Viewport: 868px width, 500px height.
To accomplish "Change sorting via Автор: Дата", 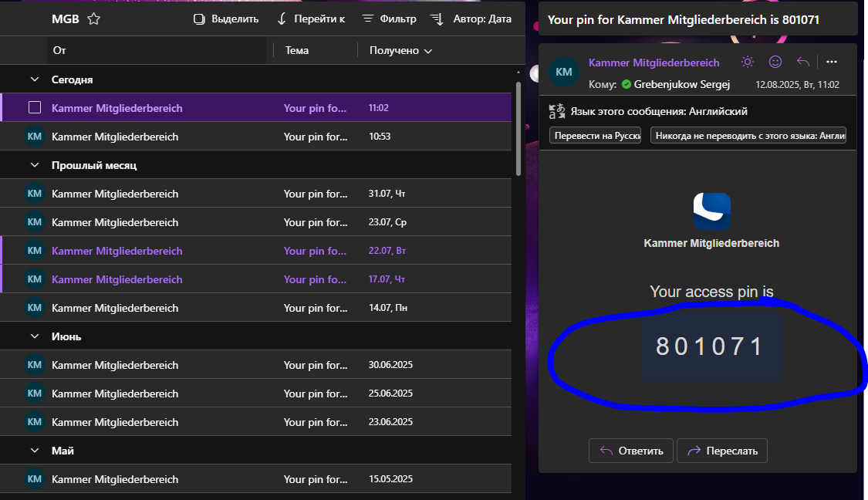I will (471, 19).
